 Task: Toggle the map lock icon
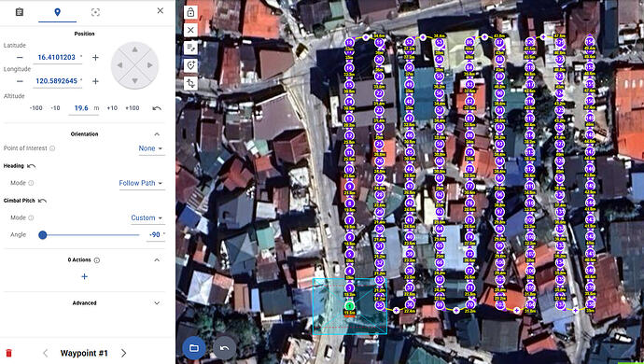click(x=190, y=12)
